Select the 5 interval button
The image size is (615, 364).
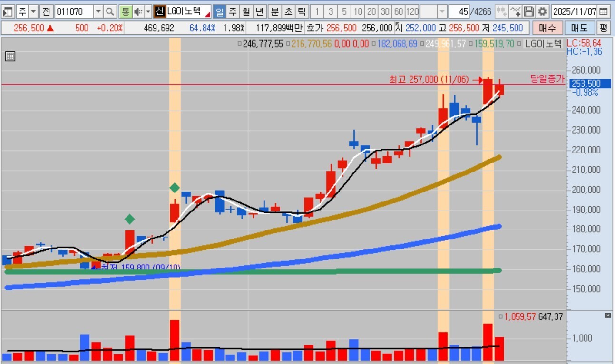(x=344, y=11)
